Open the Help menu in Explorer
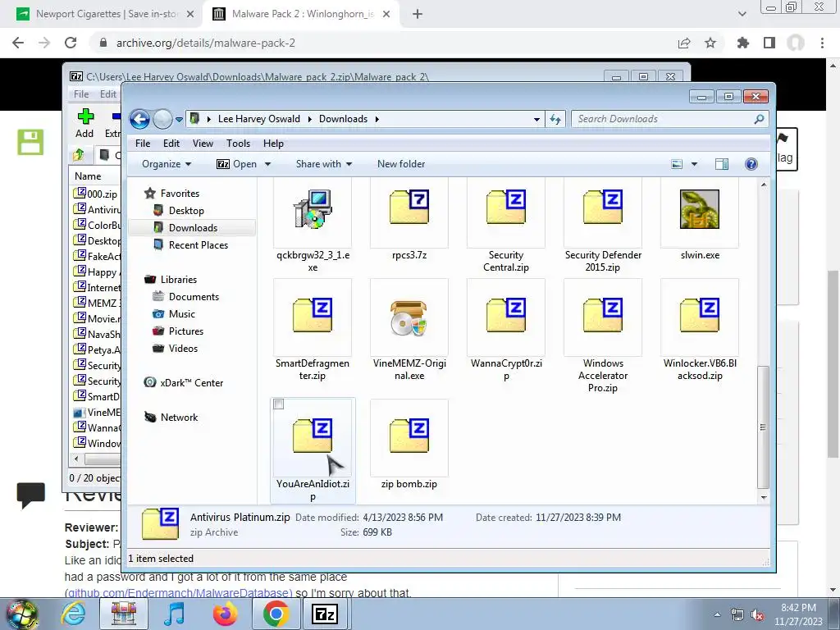Screen dimensions: 840x630 [273, 144]
